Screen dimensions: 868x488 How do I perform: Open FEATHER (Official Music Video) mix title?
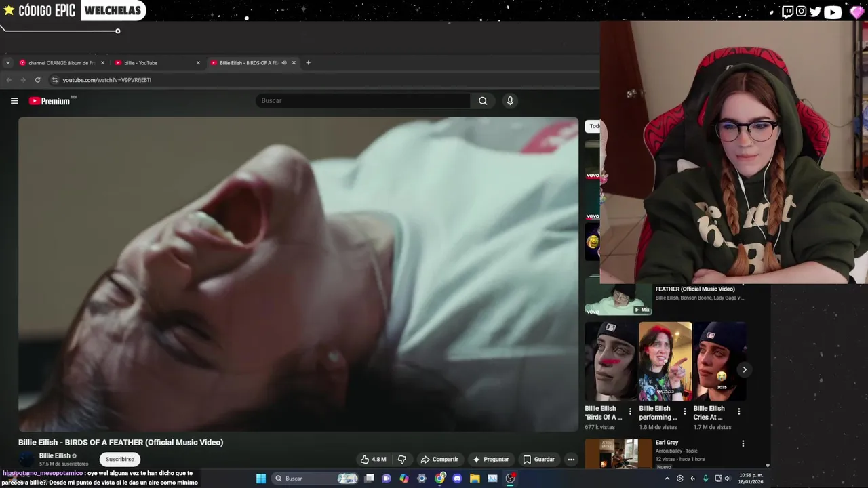pos(695,289)
